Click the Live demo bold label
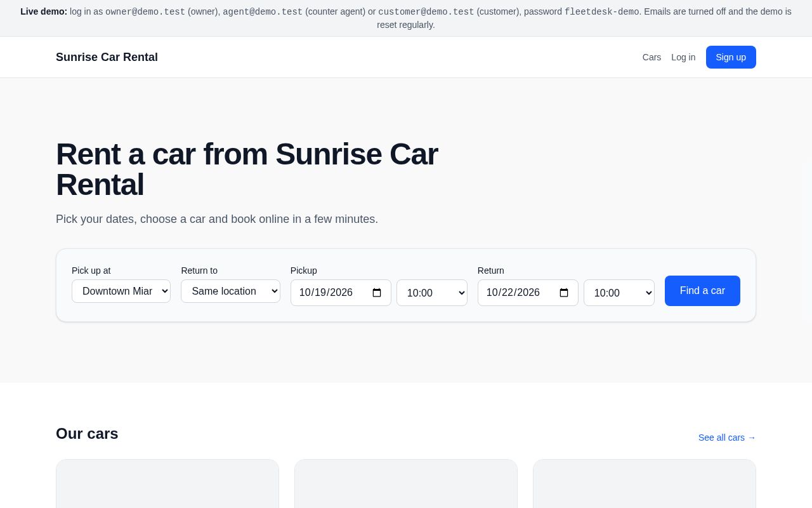This screenshot has height=508, width=812. [44, 11]
